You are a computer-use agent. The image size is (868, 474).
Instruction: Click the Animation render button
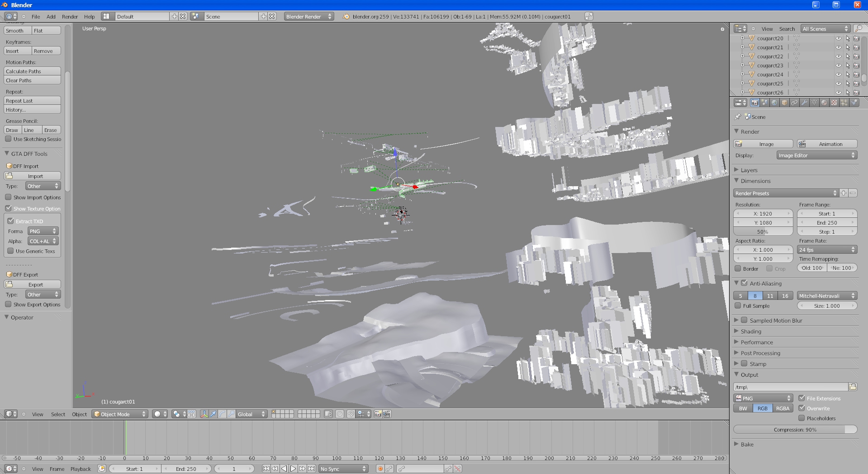(x=827, y=144)
